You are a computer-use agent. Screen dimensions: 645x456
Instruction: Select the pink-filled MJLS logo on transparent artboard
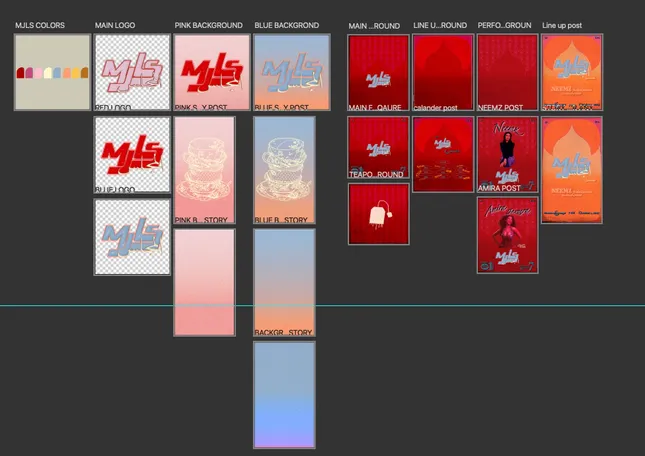click(x=132, y=72)
